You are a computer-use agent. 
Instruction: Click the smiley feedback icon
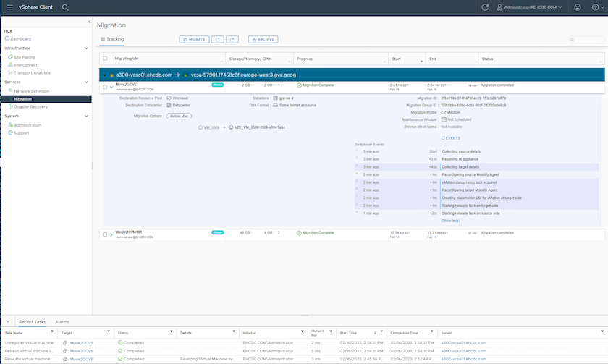click(x=578, y=7)
